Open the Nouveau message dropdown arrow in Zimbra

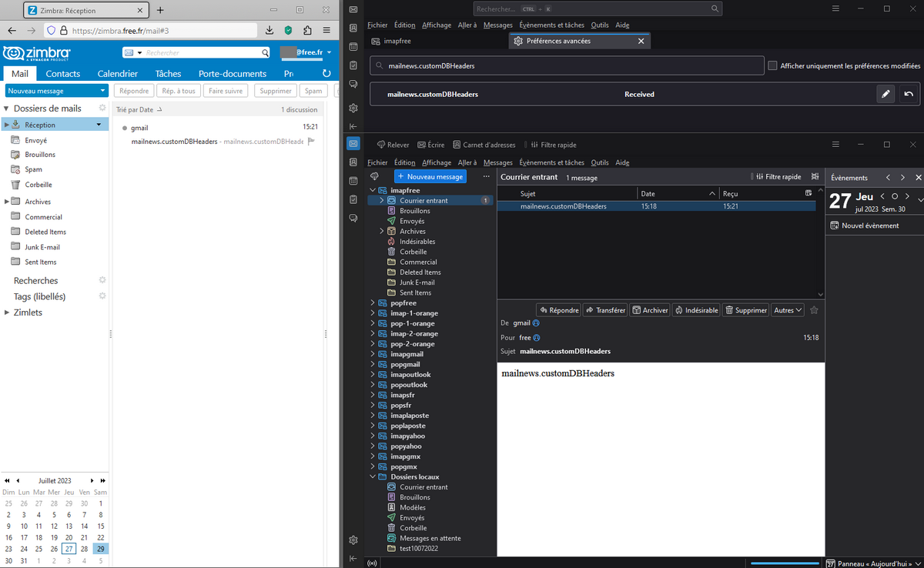tap(102, 91)
